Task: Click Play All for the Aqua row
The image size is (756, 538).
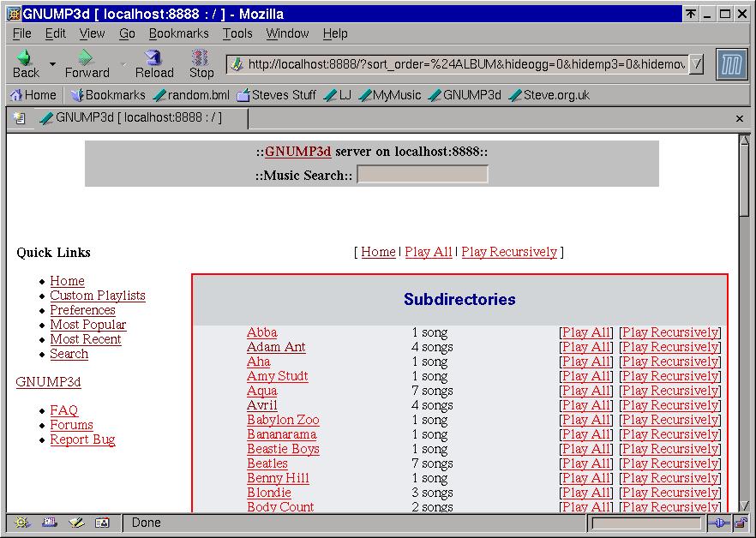Action: pos(586,391)
